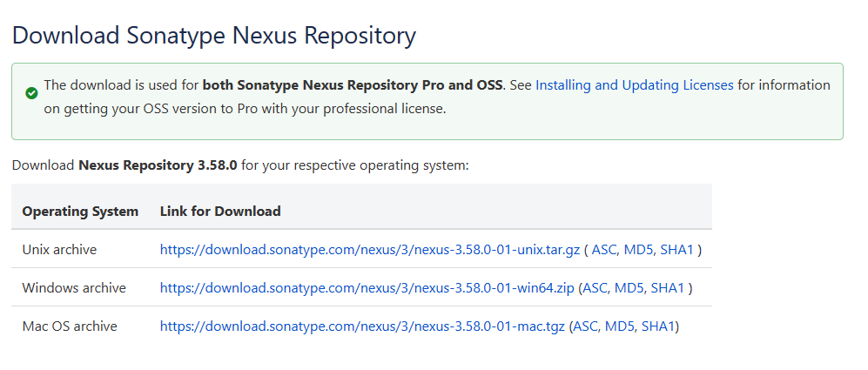Open the SHA1 link for Unix archive
The height and width of the screenshot is (370, 868).
(677, 250)
